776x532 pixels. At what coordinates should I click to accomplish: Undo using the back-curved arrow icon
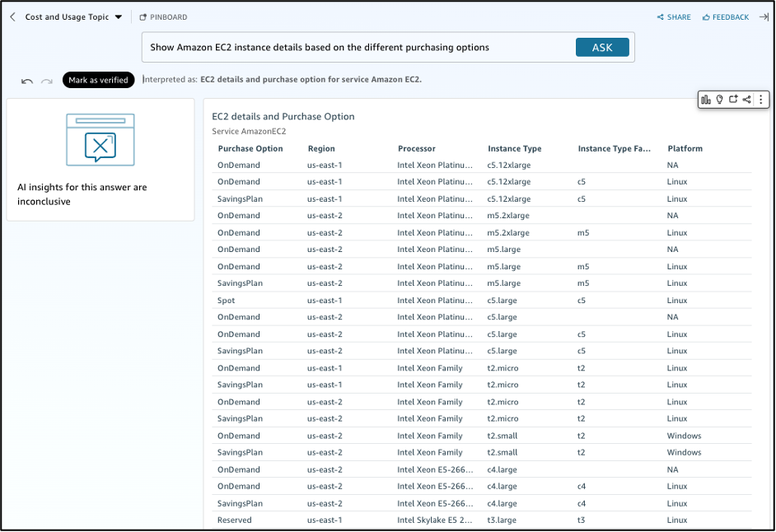pos(26,80)
